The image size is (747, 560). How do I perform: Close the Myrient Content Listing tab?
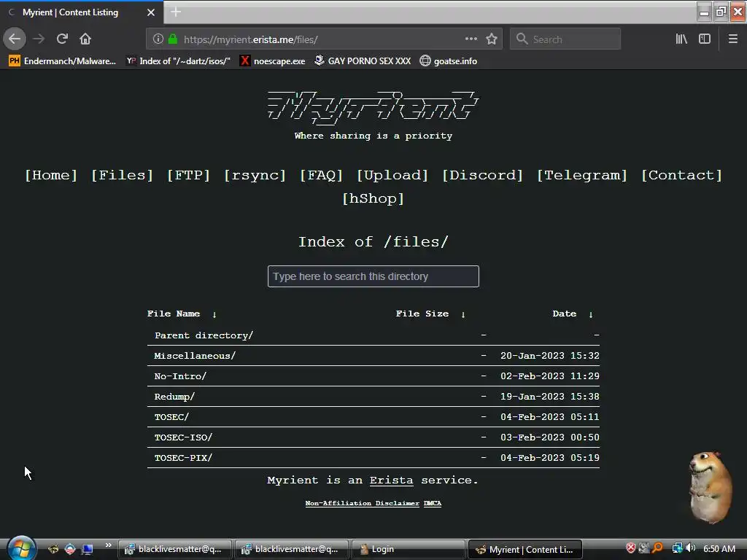[x=151, y=12]
